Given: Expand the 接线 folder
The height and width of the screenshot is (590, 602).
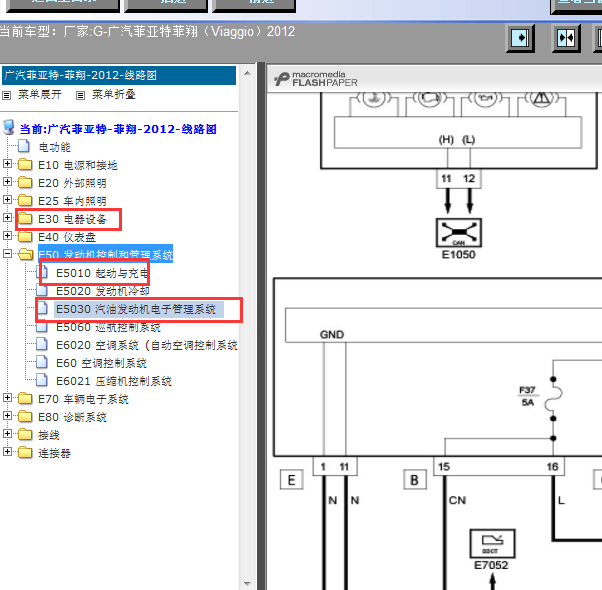Looking at the screenshot, I should click(x=7, y=434).
